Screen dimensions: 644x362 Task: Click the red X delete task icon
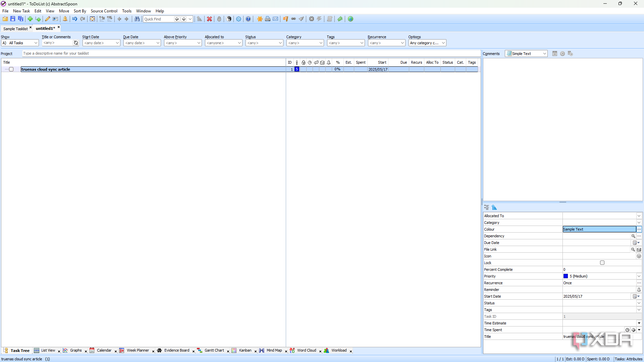[209, 19]
